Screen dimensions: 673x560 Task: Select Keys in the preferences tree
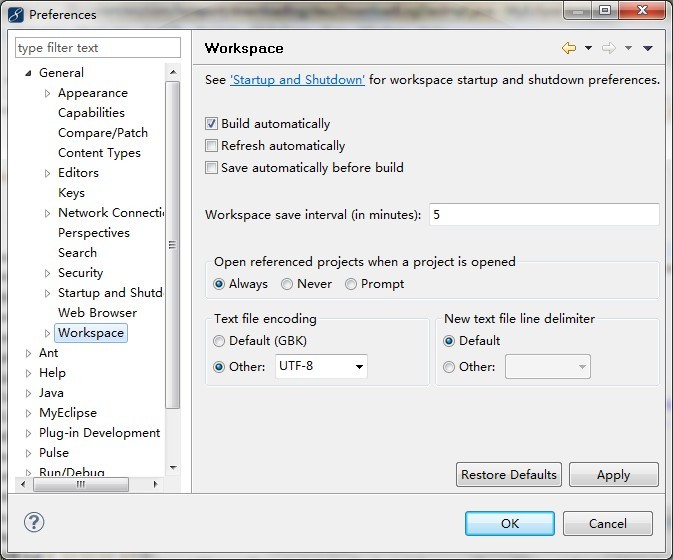(71, 193)
